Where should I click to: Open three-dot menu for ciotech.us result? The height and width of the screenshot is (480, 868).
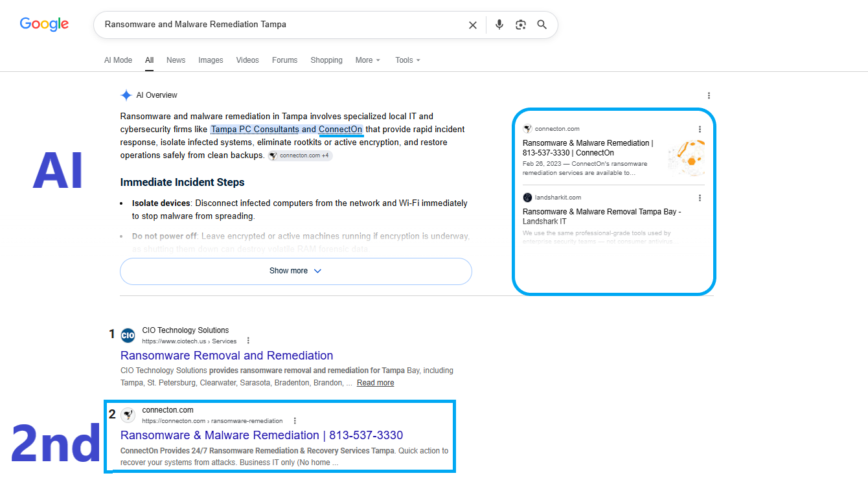click(248, 341)
